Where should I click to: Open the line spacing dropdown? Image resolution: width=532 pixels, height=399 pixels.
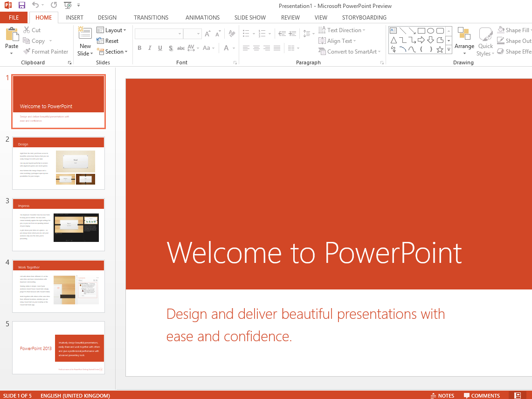click(309, 34)
